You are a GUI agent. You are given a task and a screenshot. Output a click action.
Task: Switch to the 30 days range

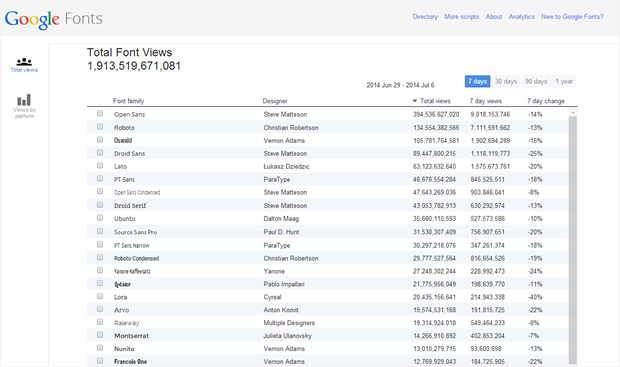tap(506, 81)
